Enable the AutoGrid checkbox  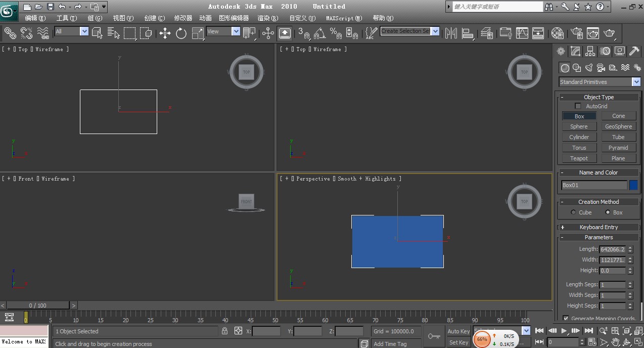578,106
